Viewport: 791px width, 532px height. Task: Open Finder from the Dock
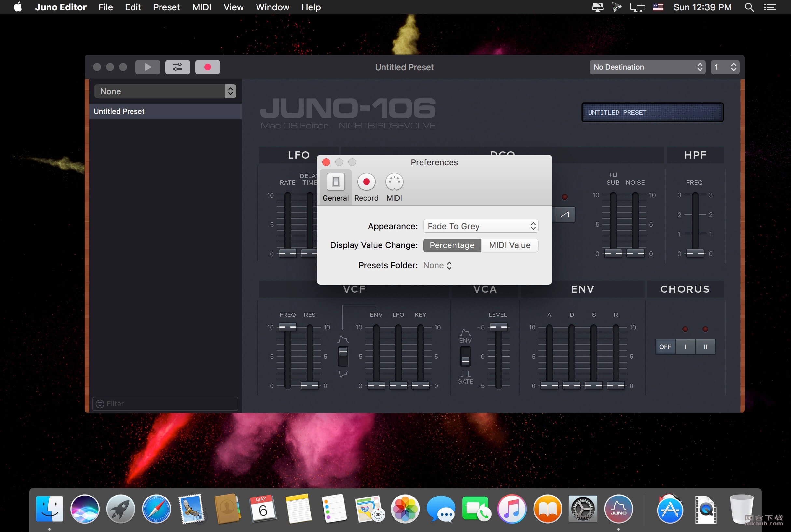[x=49, y=509]
